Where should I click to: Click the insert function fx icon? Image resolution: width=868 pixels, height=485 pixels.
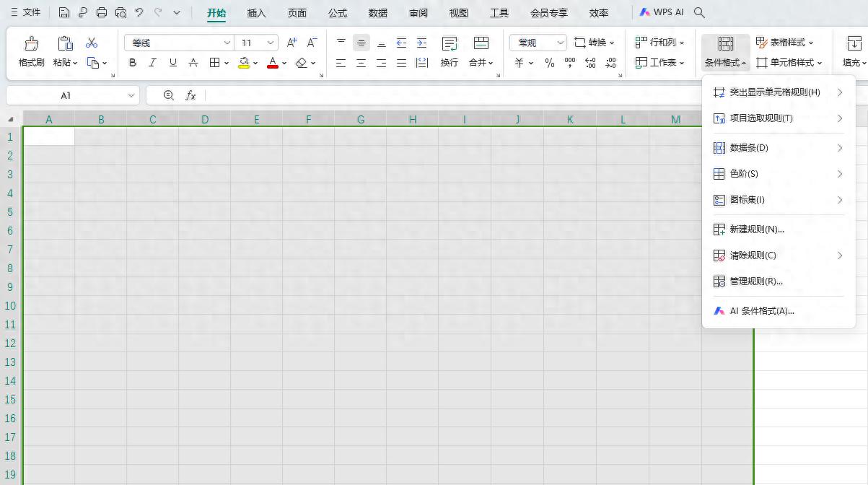click(190, 95)
